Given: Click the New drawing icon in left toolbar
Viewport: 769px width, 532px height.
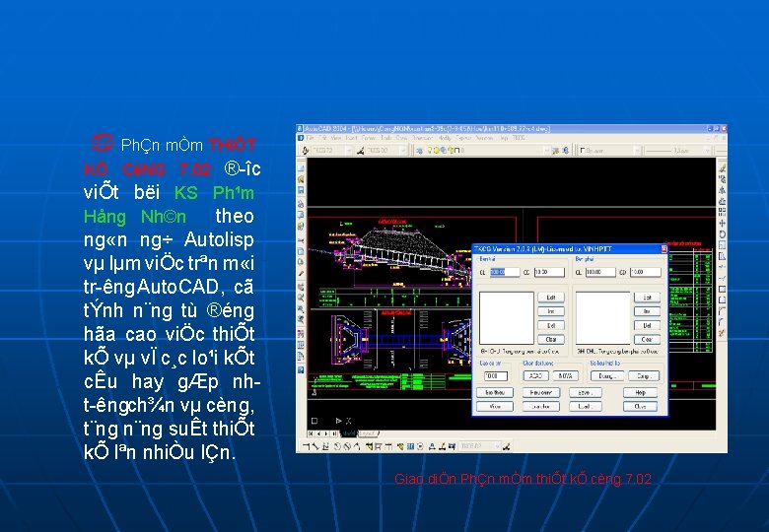Looking at the screenshot, I should click(x=301, y=168).
